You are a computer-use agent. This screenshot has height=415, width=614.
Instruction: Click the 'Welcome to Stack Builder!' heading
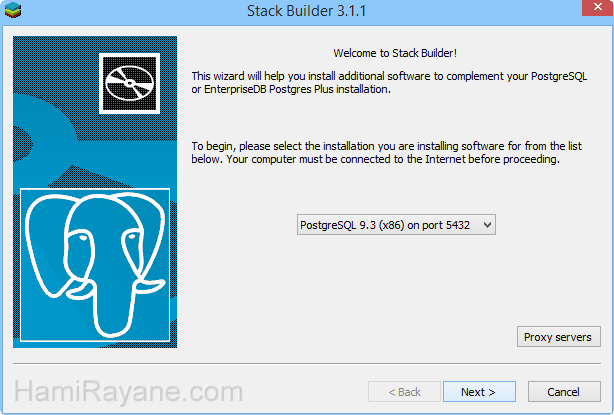395,53
